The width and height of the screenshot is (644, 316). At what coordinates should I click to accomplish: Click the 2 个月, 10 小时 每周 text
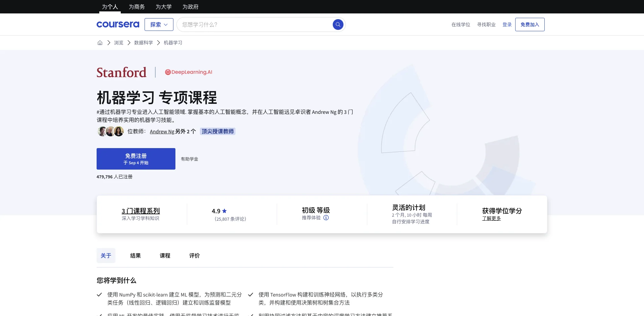[412, 215]
